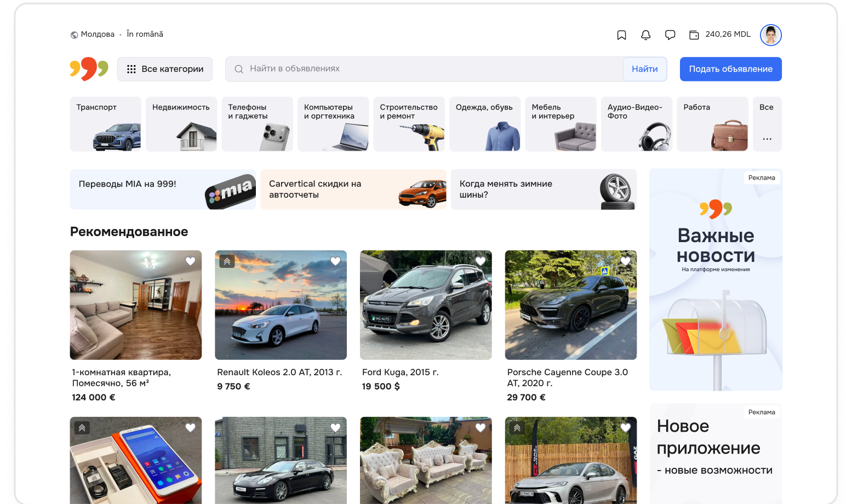
Task: Open user profile avatar
Action: (770, 35)
